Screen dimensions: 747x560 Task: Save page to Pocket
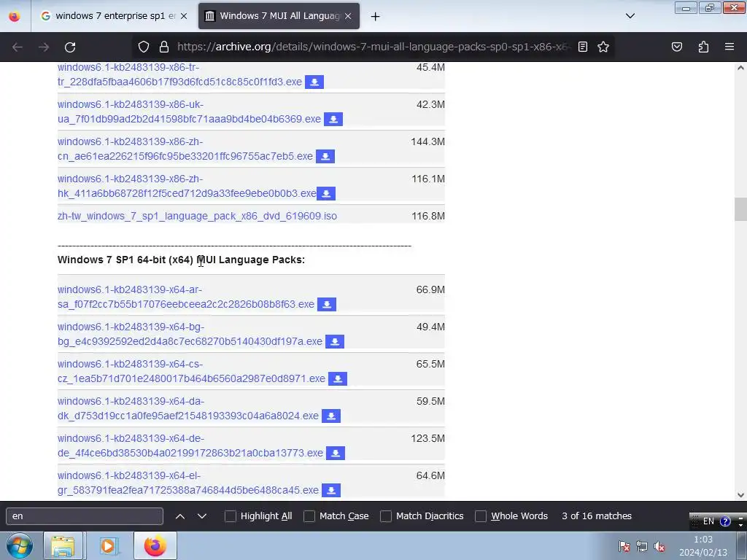pyautogui.click(x=676, y=47)
